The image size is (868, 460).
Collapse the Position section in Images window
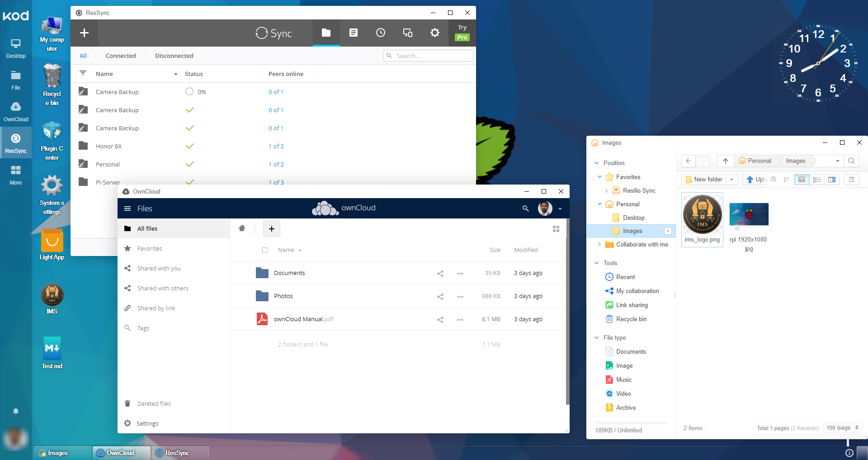click(x=596, y=163)
